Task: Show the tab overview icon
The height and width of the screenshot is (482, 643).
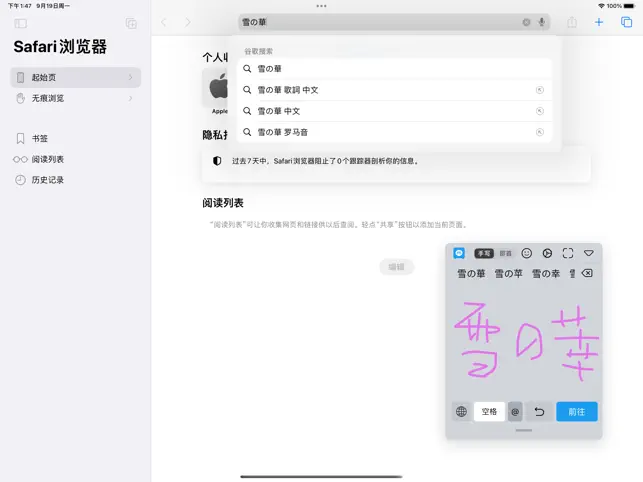Action: [626, 22]
